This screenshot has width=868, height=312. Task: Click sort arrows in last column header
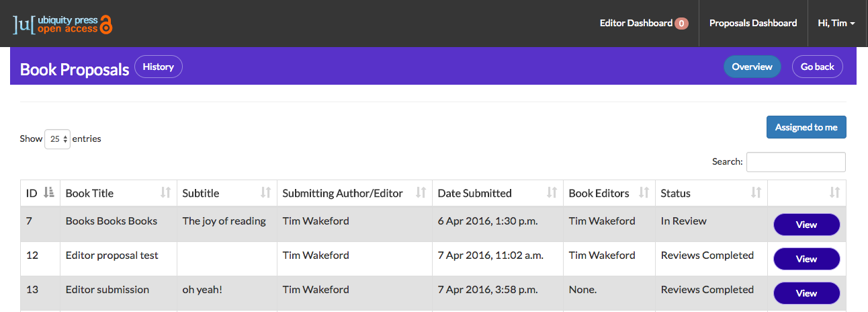(x=834, y=192)
